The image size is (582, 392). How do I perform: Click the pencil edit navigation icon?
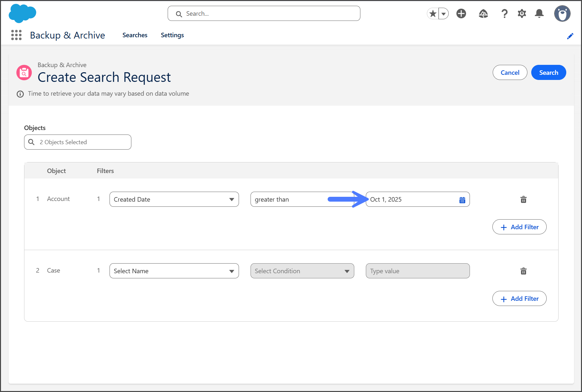pos(570,36)
